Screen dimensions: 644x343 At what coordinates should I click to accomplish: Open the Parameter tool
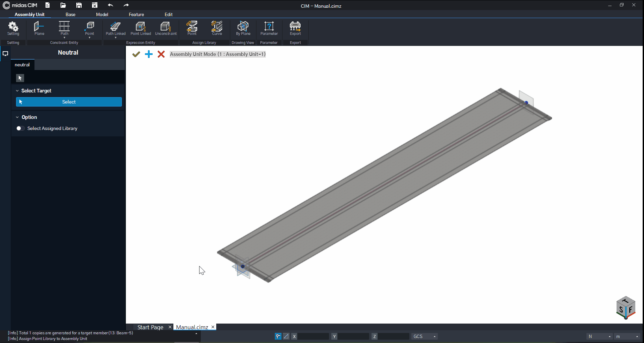pyautogui.click(x=269, y=28)
